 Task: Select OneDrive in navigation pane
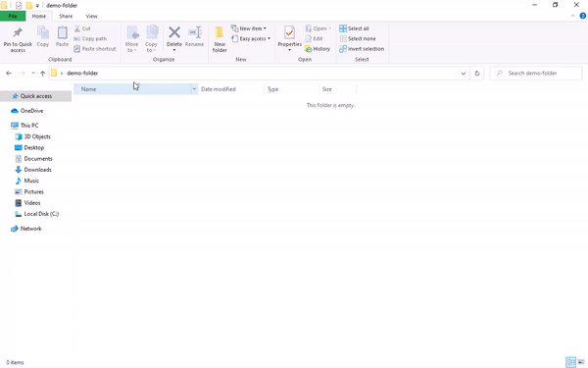coord(31,111)
